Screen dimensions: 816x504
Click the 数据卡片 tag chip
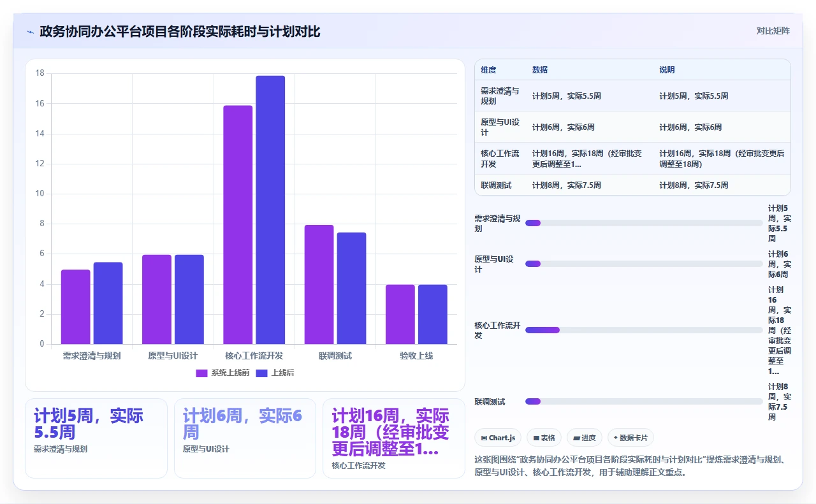pos(630,438)
